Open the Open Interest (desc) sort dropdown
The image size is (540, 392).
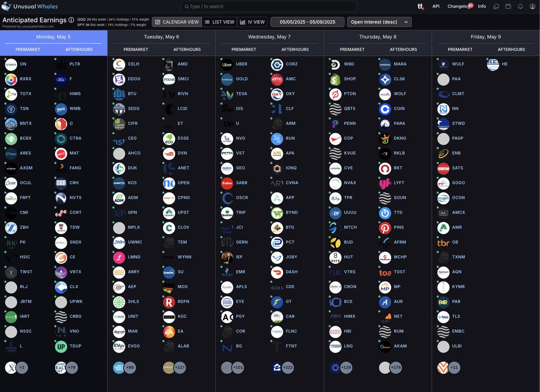click(x=379, y=22)
